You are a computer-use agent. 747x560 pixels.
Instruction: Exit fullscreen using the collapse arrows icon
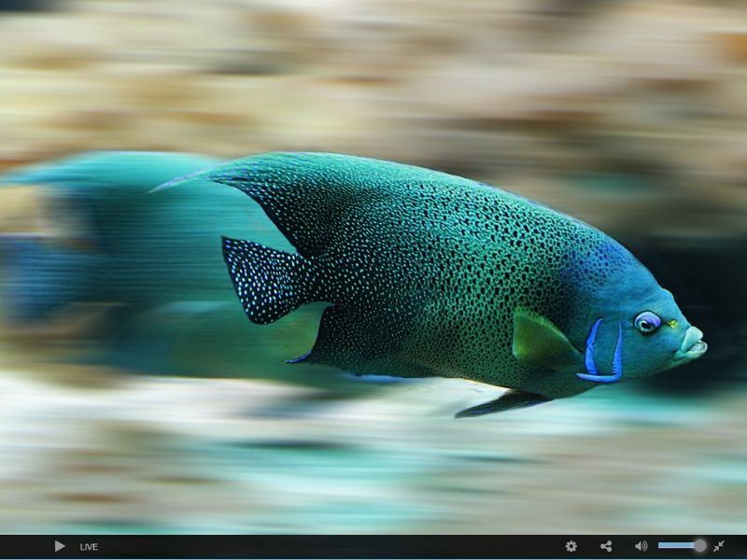[x=719, y=546]
